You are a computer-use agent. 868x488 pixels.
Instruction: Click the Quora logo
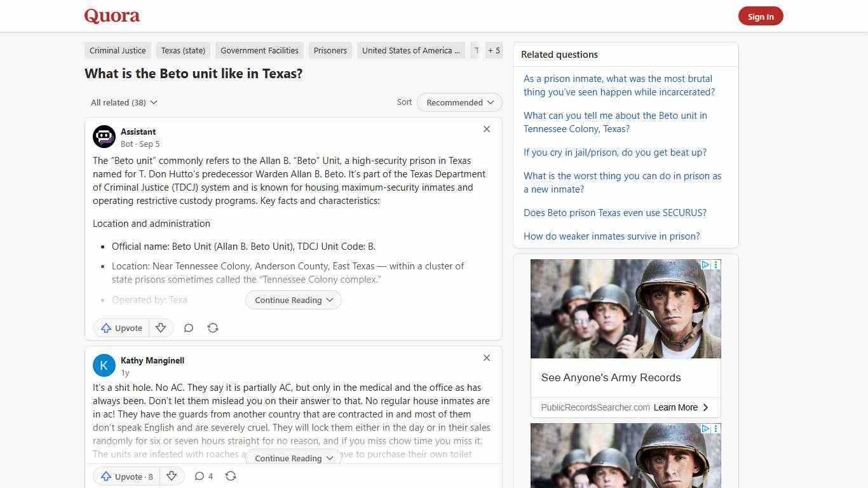coord(112,15)
